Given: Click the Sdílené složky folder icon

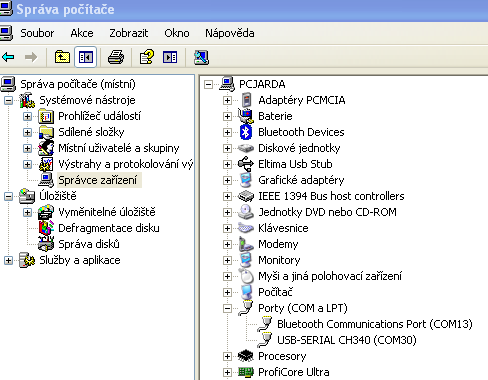Looking at the screenshot, I should pyautogui.click(x=46, y=132).
